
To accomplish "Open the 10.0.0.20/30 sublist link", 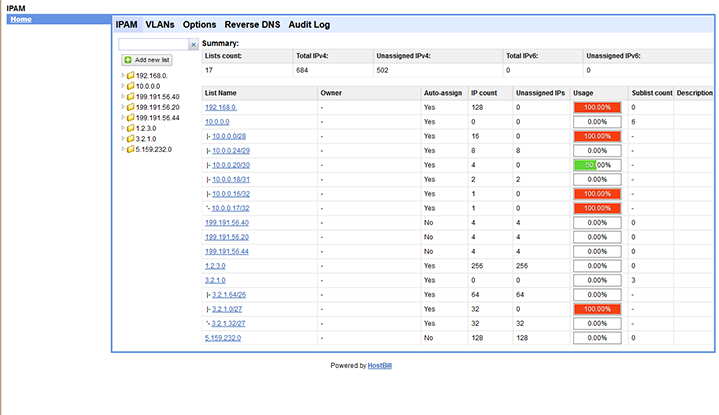I will [231, 165].
